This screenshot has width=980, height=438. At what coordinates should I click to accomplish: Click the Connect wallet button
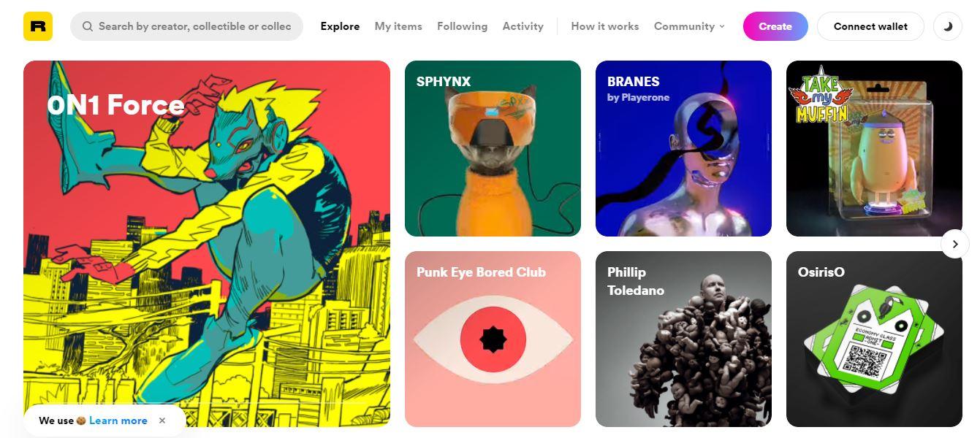pos(870,26)
